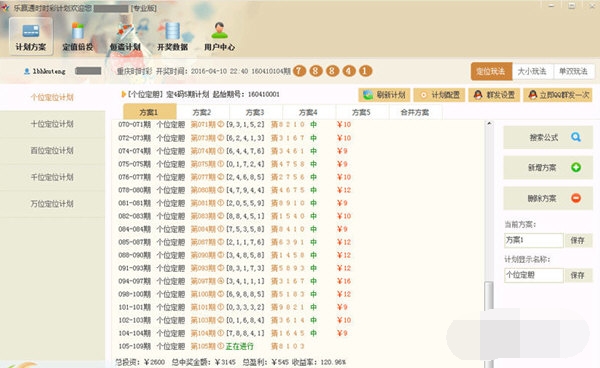The image size is (600, 368).
Task: Click 立即QQ群发一次 button
Action: coord(558,95)
